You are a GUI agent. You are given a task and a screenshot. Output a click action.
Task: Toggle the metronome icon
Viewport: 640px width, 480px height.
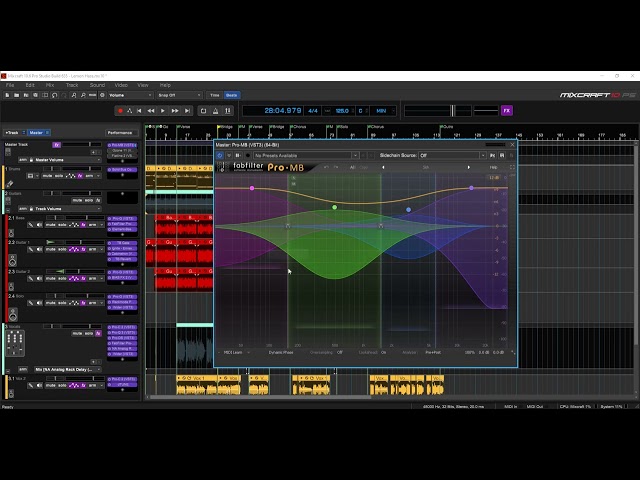216,111
